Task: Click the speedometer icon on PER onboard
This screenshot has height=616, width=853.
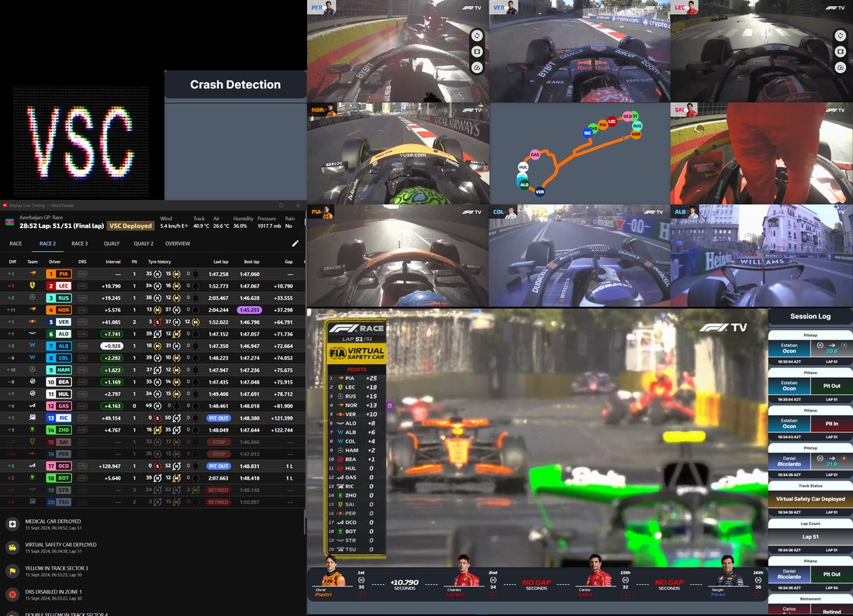Action: coord(477,68)
